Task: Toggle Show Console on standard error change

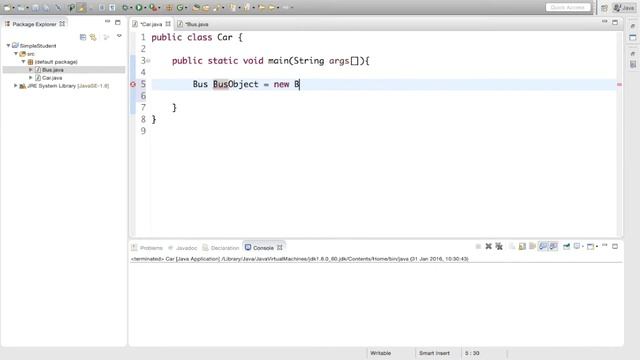Action: (x=553, y=246)
